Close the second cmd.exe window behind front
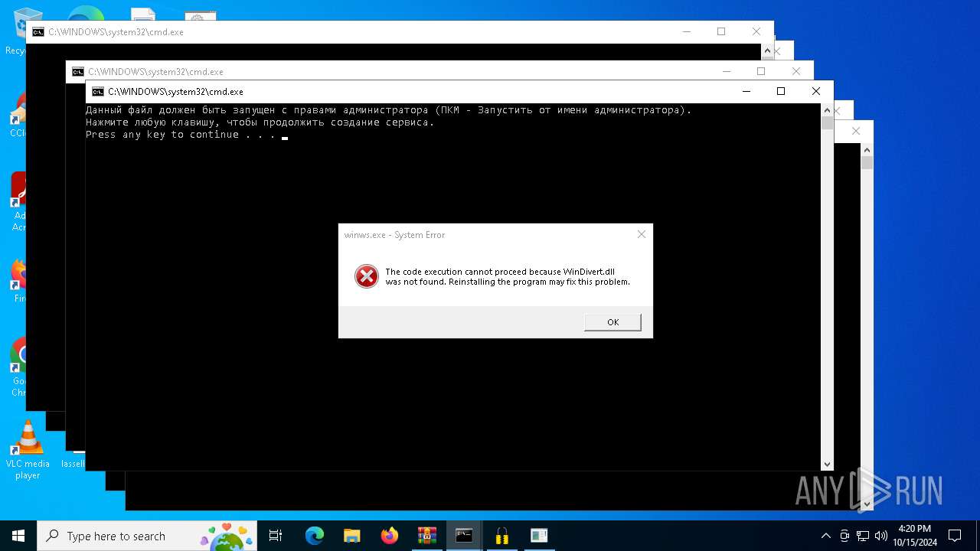 (x=796, y=71)
